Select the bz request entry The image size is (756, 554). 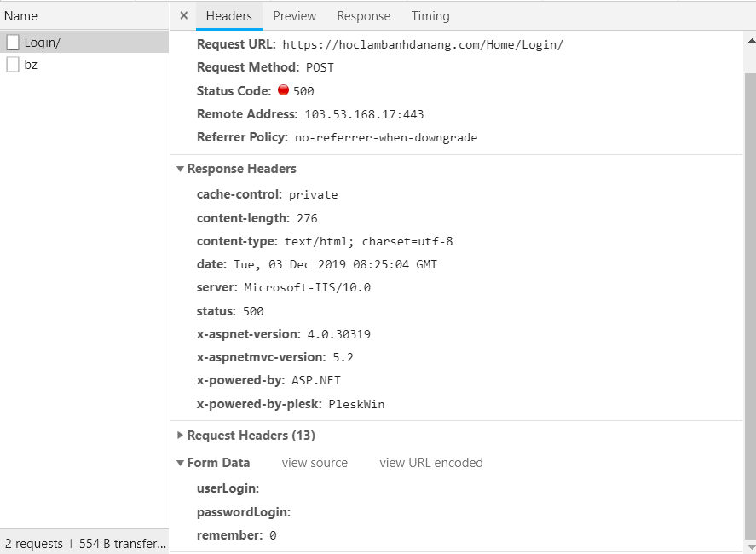[85, 65]
